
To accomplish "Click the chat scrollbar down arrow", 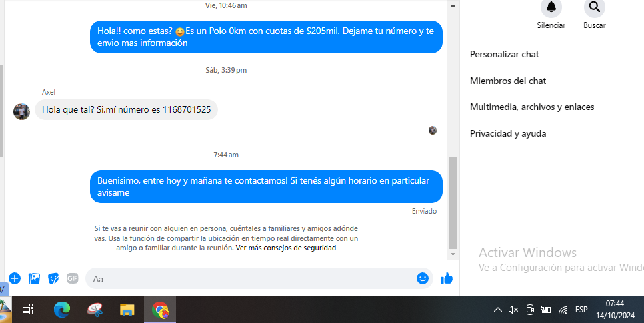I will point(453,254).
